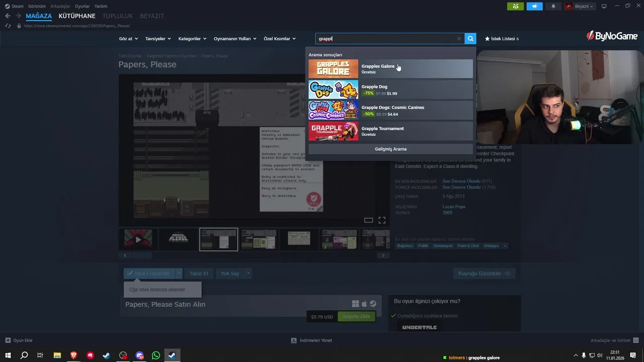Click the Takip Et button
644x362 pixels.
pos(199,274)
